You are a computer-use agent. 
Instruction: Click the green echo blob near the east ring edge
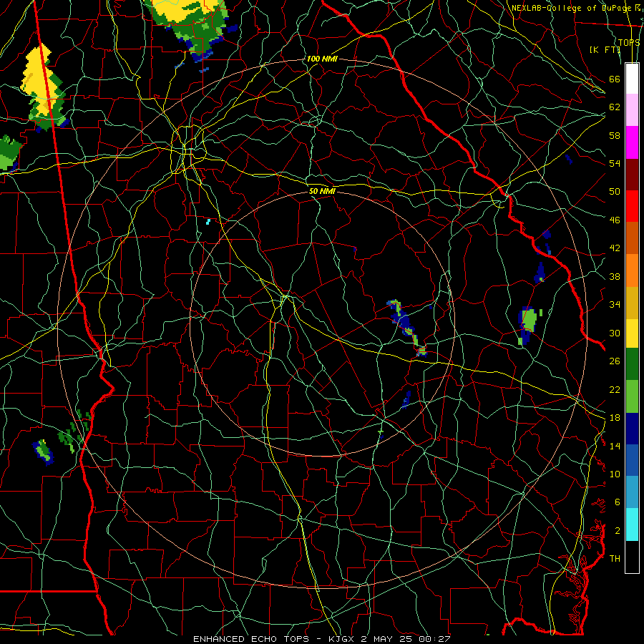(x=527, y=324)
